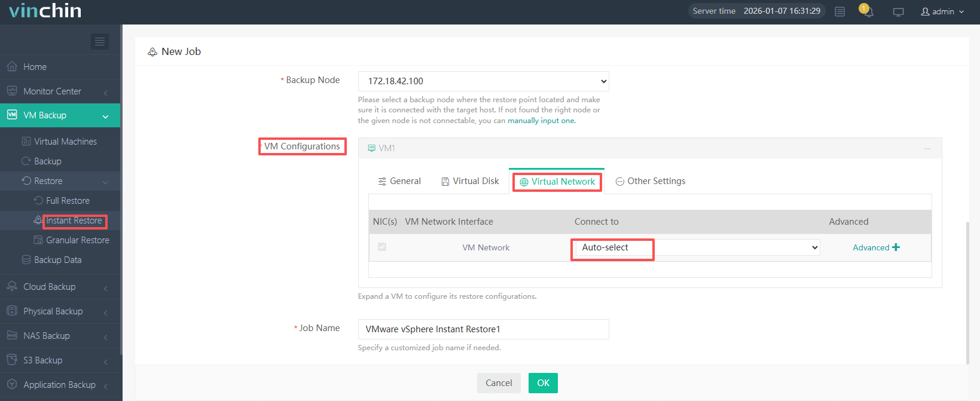Image resolution: width=980 pixels, height=401 pixels.
Task: Click the Advanced plus icon
Action: [x=896, y=247]
